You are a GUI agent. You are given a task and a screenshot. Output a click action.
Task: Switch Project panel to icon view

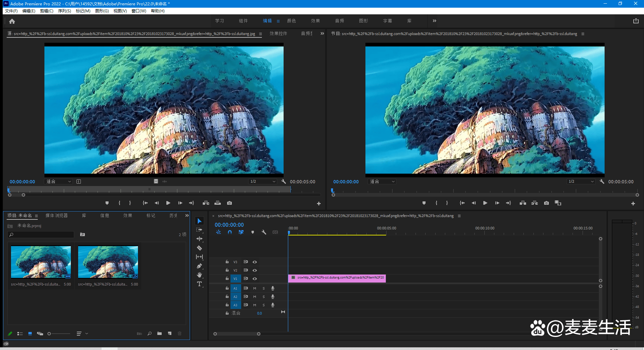pyautogui.click(x=30, y=333)
